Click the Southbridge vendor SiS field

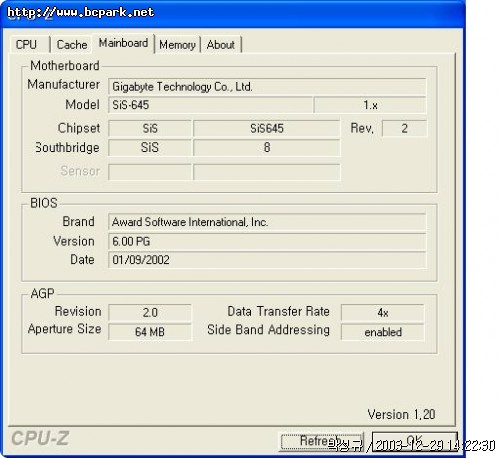(150, 148)
